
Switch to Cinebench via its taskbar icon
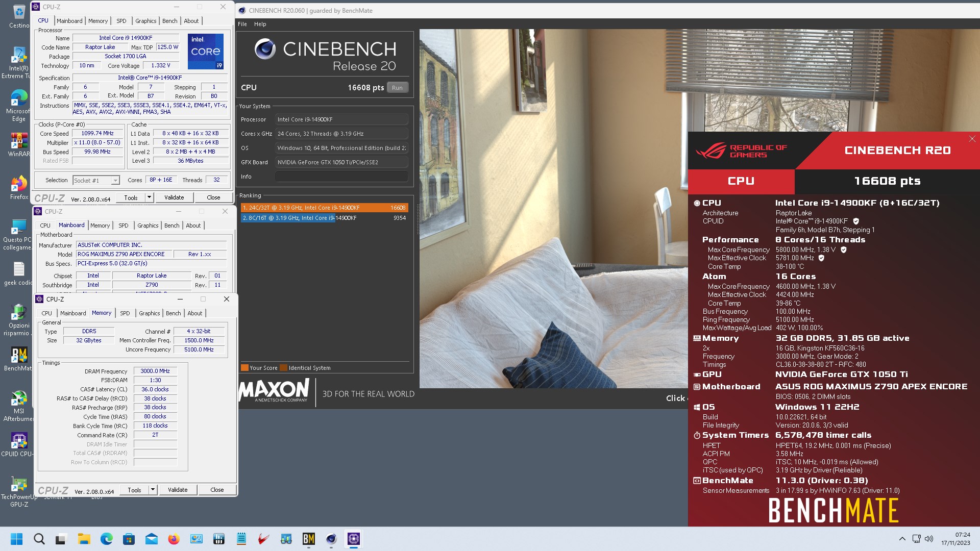(331, 539)
